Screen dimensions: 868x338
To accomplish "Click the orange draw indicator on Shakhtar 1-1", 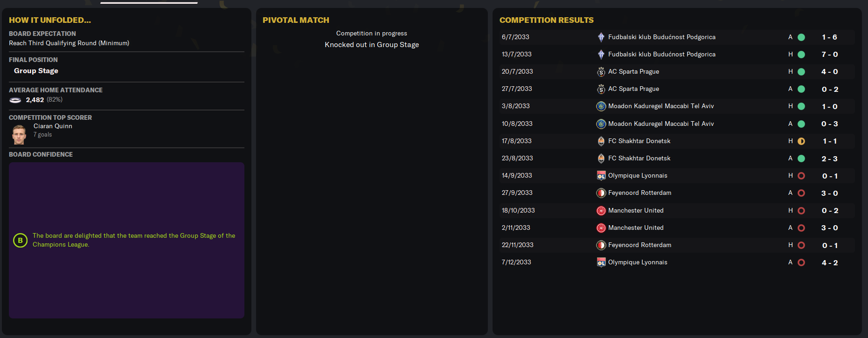I will coord(801,141).
